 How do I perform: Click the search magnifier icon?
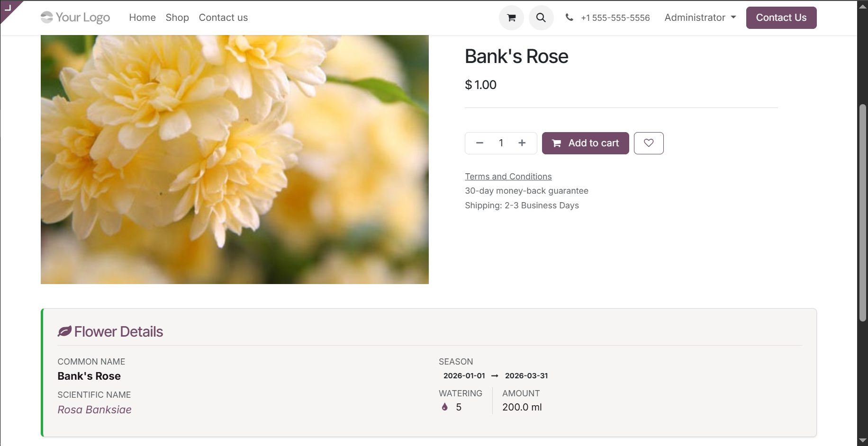pyautogui.click(x=541, y=18)
